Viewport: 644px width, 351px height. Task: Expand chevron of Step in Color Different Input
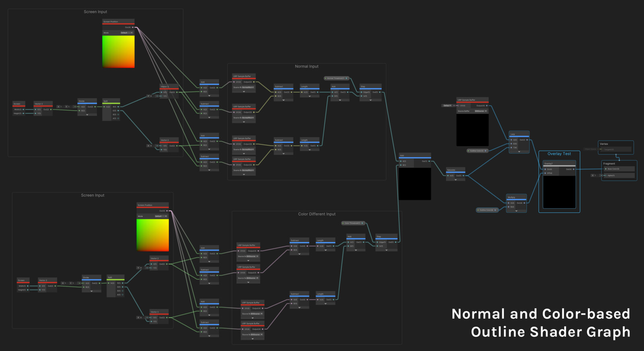coord(386,250)
